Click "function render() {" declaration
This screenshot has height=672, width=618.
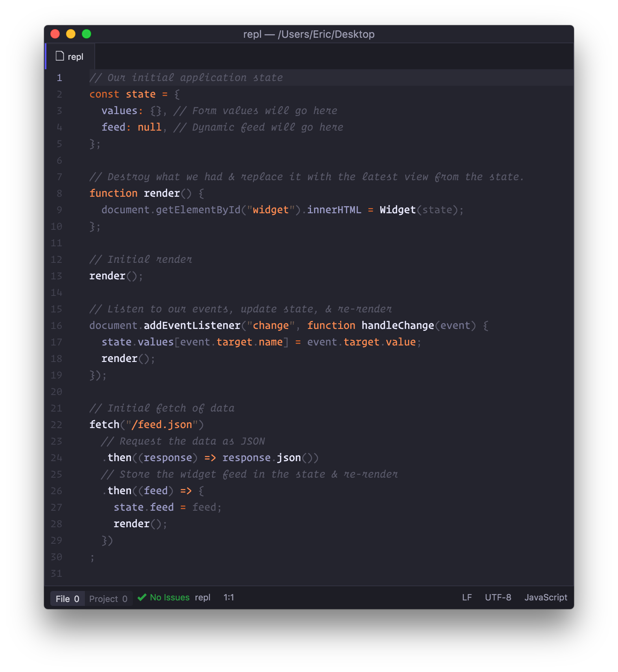pyautogui.click(x=147, y=193)
